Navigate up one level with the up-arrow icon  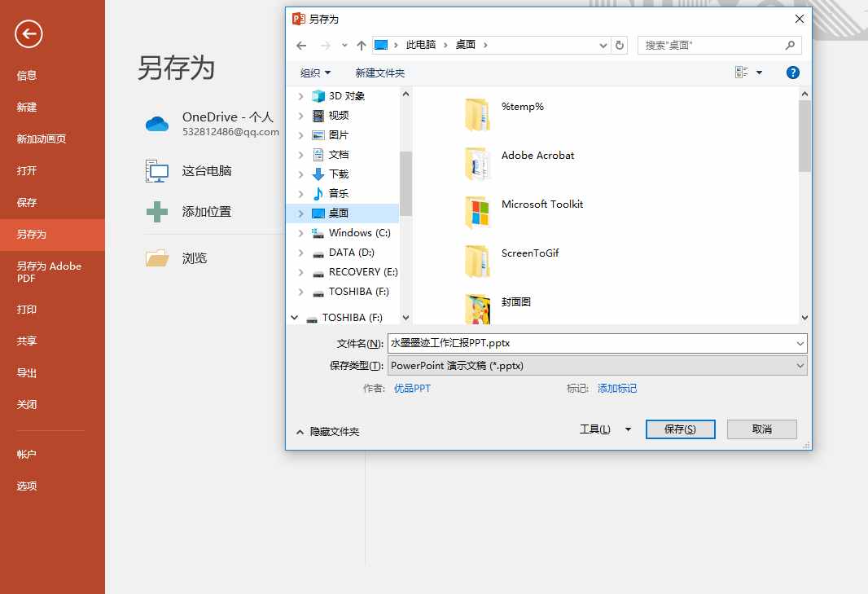click(x=362, y=46)
